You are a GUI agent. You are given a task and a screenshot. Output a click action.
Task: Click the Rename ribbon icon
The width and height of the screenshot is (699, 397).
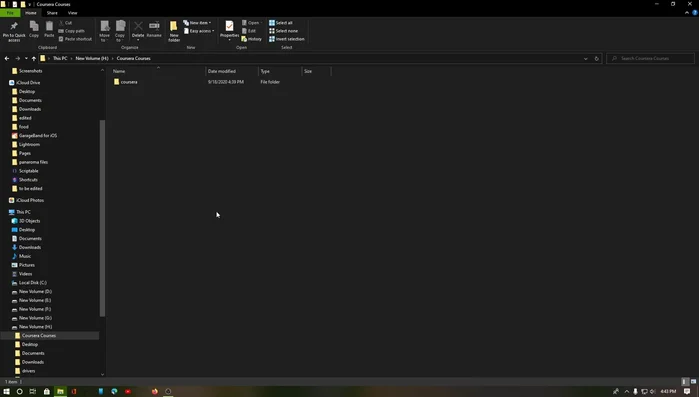click(x=154, y=29)
